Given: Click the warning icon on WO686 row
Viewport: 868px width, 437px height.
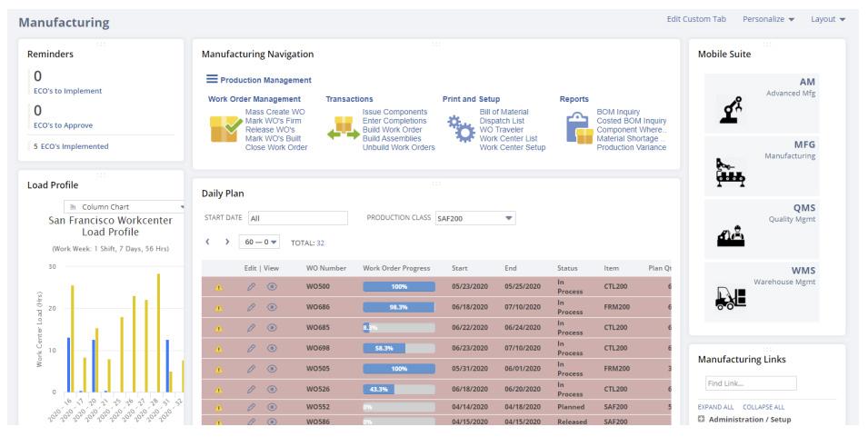Looking at the screenshot, I should 219,308.
